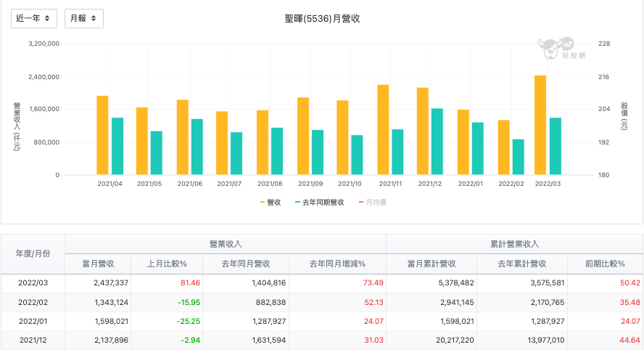Click the -2.94 month-over-month value
644x350 pixels.
pyautogui.click(x=191, y=340)
